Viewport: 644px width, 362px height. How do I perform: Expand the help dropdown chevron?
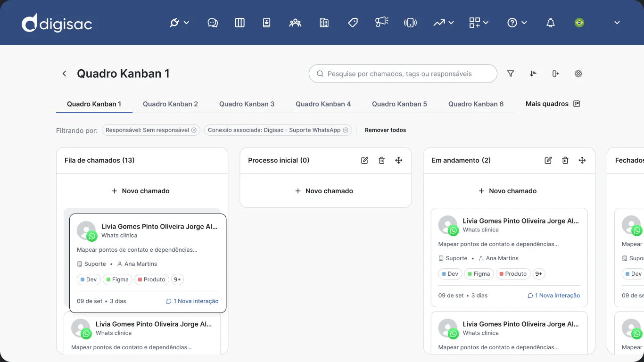(524, 23)
